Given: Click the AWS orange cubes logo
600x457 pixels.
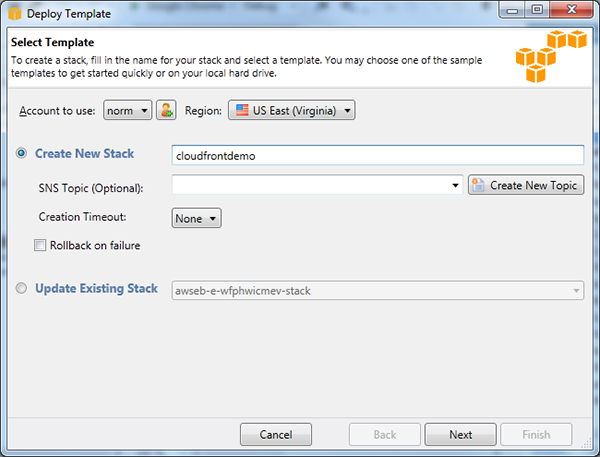Looking at the screenshot, I should (551, 56).
